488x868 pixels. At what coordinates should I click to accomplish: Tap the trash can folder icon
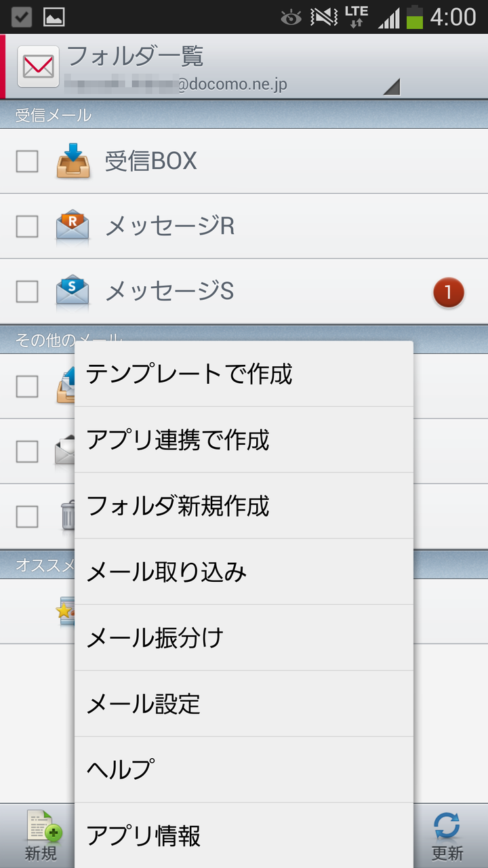(x=68, y=515)
